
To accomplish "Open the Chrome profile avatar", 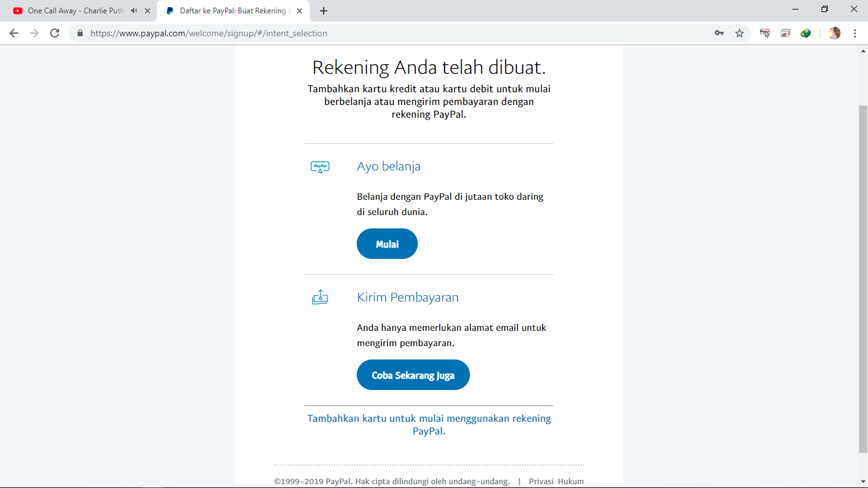I will pos(834,33).
